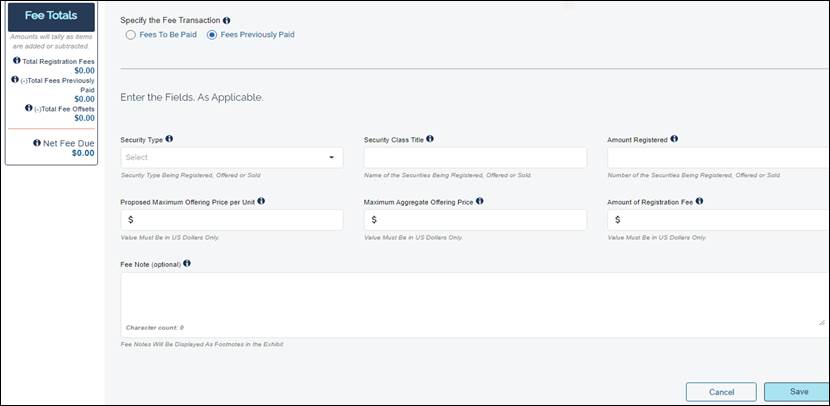Click the Save button
Screen dimensions: 830x406
pos(797,392)
